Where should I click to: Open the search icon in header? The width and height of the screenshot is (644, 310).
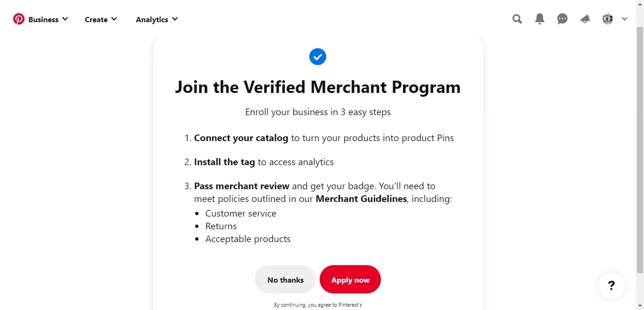tap(517, 19)
